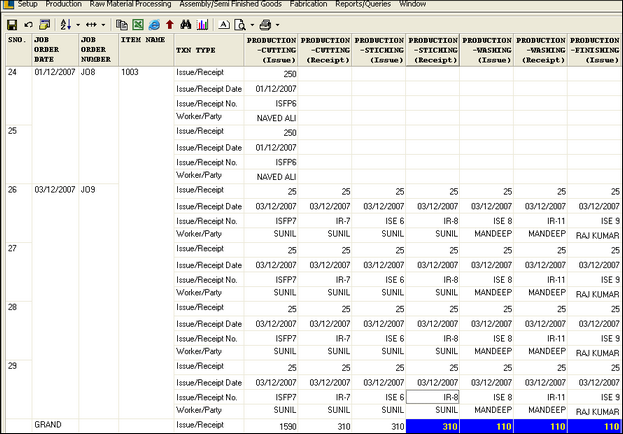Screen dimensions: 623x434
Task: Open the Fabrication menu
Action: (308, 4)
